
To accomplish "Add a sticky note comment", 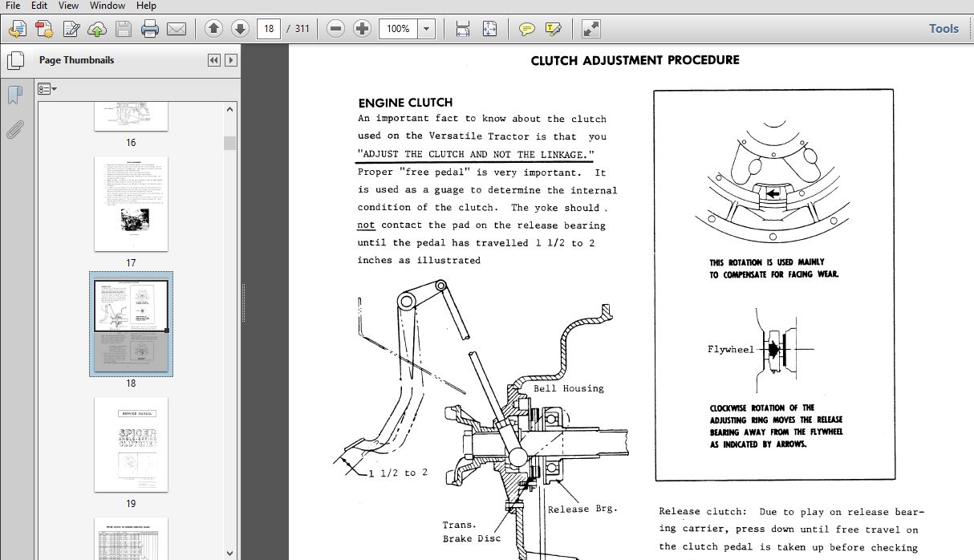I will pos(526,29).
